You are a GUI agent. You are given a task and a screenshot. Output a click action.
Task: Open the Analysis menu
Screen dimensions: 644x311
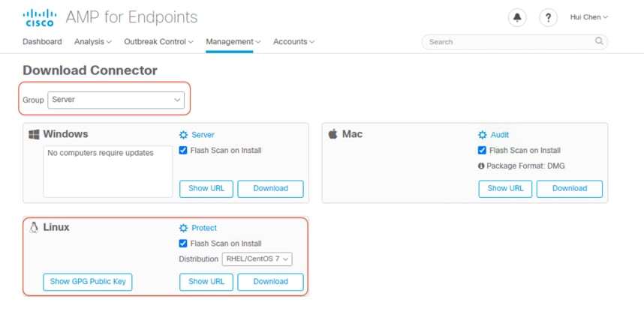[93, 41]
